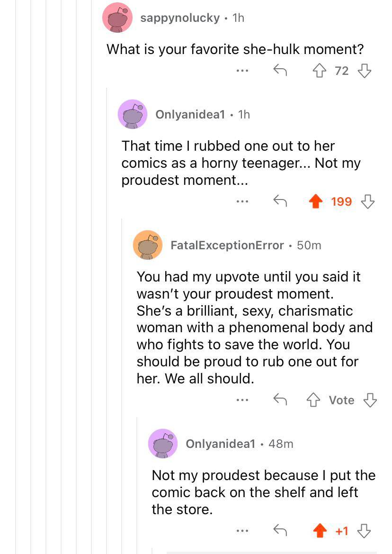The width and height of the screenshot is (392, 554).
Task: Downvote FatalExceptionError's comment
Action: pyautogui.click(x=370, y=400)
